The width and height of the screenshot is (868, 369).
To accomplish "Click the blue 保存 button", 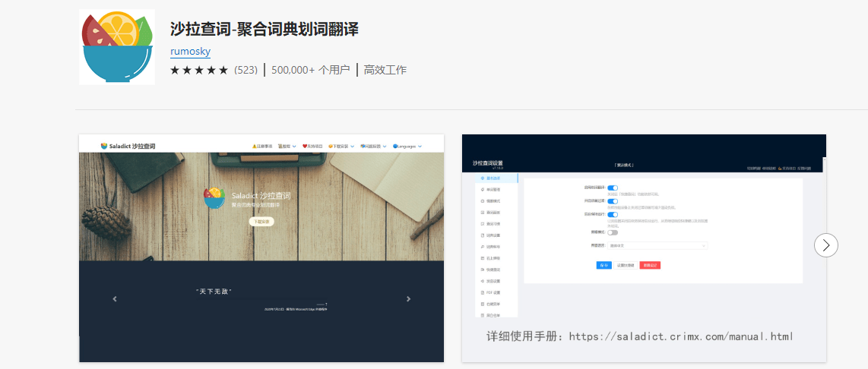I will pos(604,266).
